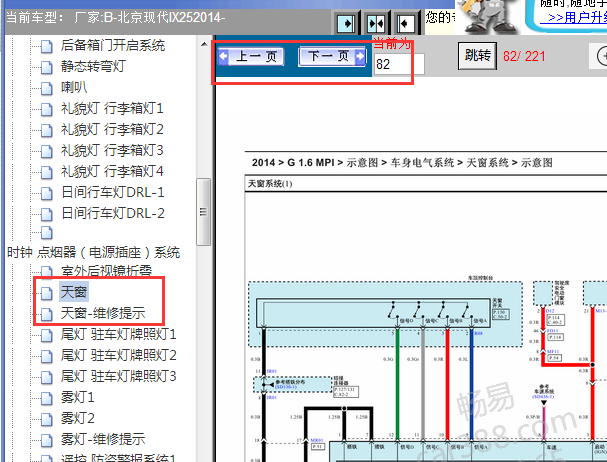Click document icon beside 雾灯-维修提示

coord(46,440)
